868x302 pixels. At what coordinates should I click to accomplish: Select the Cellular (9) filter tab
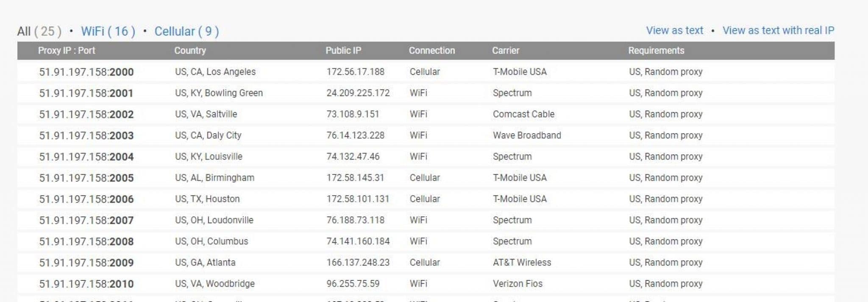pyautogui.click(x=186, y=31)
